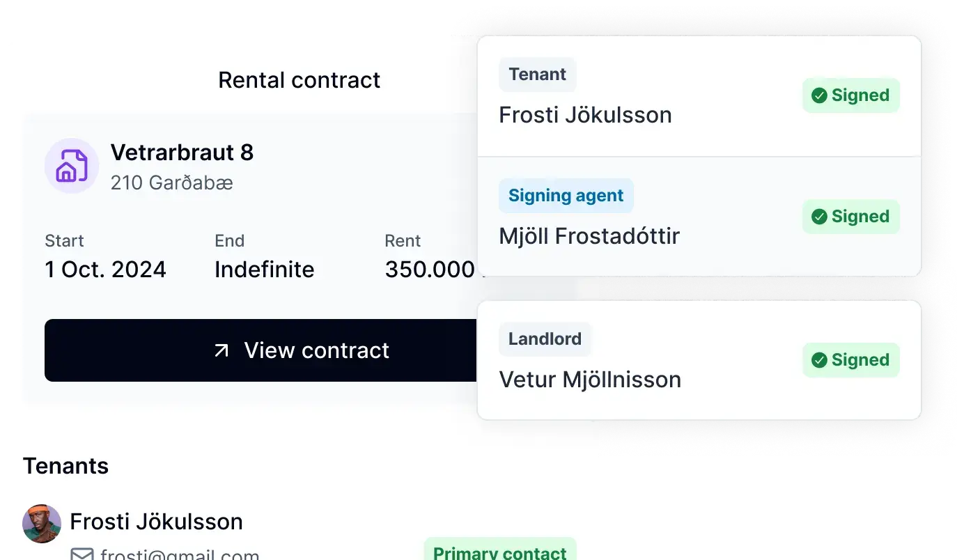The height and width of the screenshot is (560, 957).
Task: Click the start date 1 Oct. 2024
Action: coord(105,270)
